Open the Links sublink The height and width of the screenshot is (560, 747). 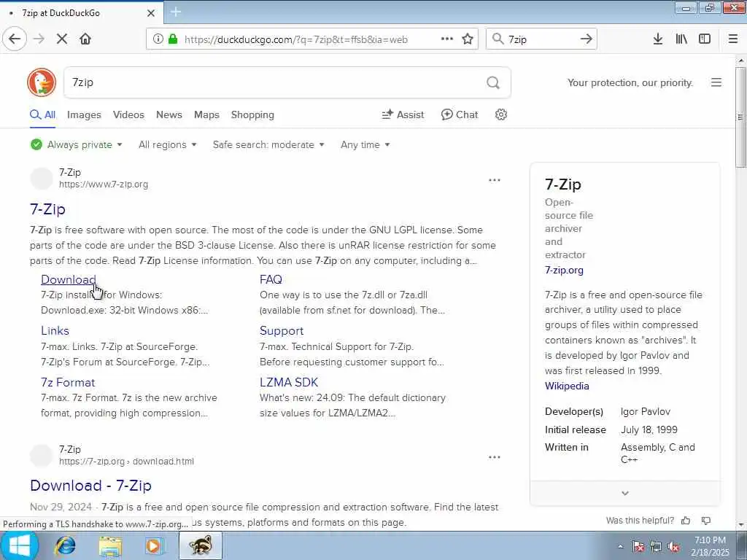(x=55, y=330)
